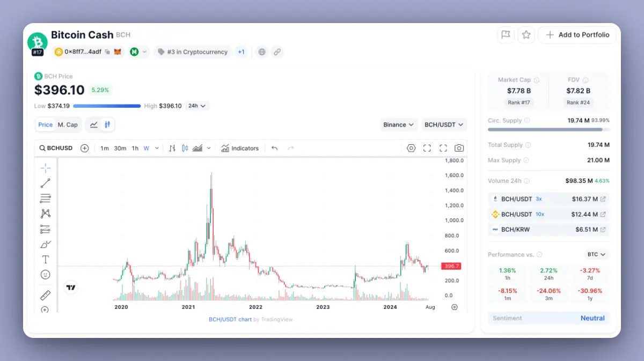Image resolution: width=644 pixels, height=361 pixels.
Task: Toggle chart to M. Cap
Action: click(x=68, y=124)
